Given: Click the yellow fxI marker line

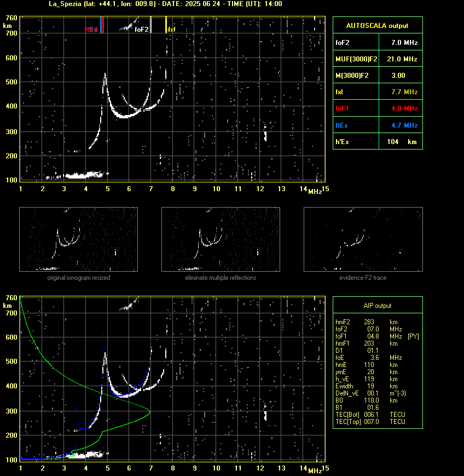Looking at the screenshot, I should click(166, 25).
